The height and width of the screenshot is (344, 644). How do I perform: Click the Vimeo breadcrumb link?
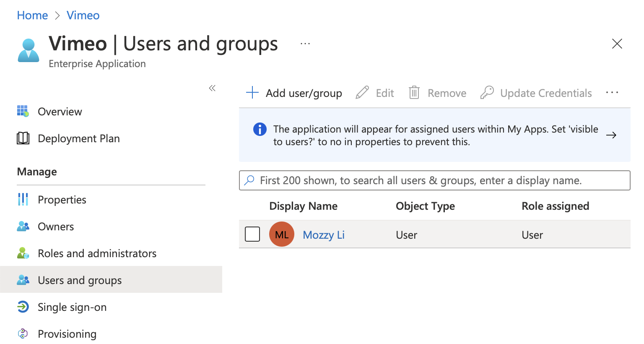[83, 16]
